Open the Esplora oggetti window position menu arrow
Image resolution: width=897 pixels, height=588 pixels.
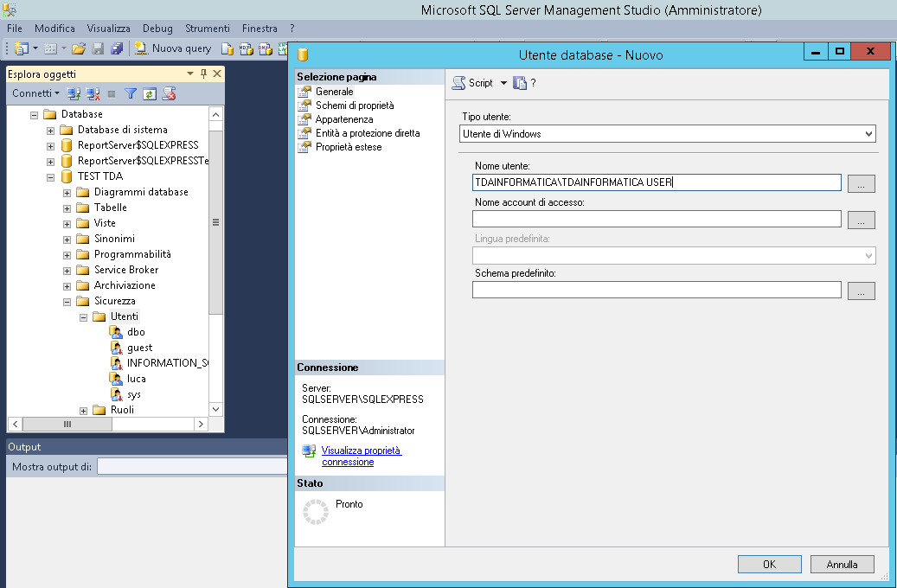(190, 73)
